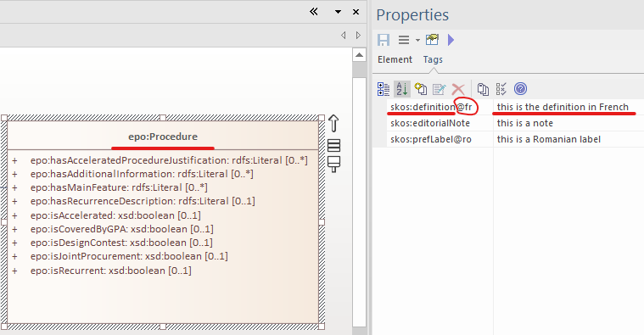Click the Properties window picture icon
644x335 pixels.
tap(432, 39)
